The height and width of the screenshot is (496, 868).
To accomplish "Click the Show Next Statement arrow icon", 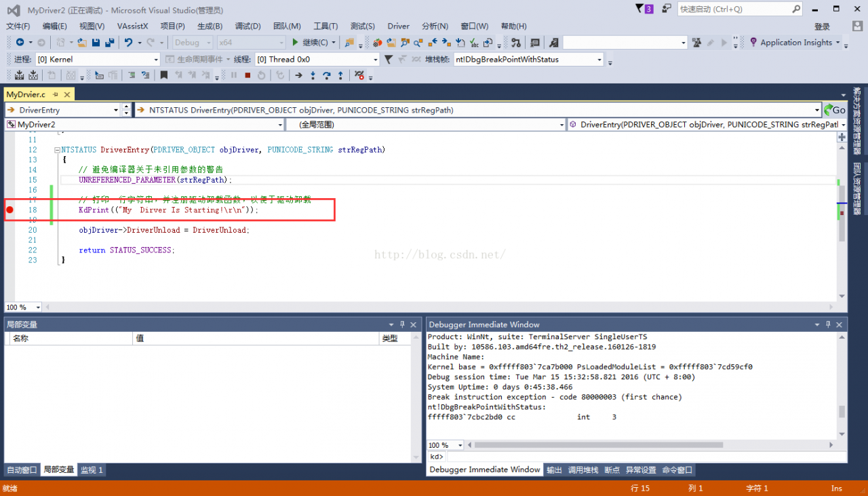I will tap(298, 75).
